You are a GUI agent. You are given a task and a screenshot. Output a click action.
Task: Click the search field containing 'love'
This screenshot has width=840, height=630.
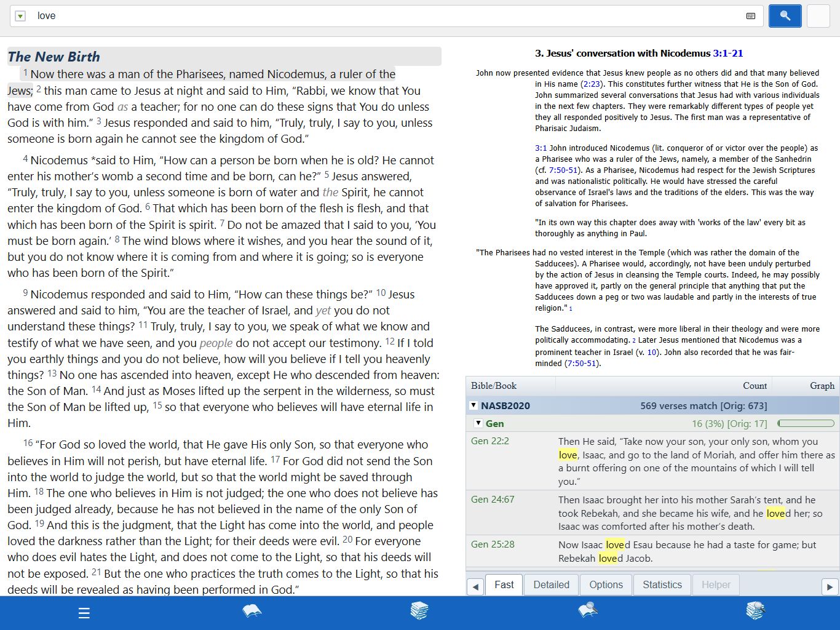point(387,16)
